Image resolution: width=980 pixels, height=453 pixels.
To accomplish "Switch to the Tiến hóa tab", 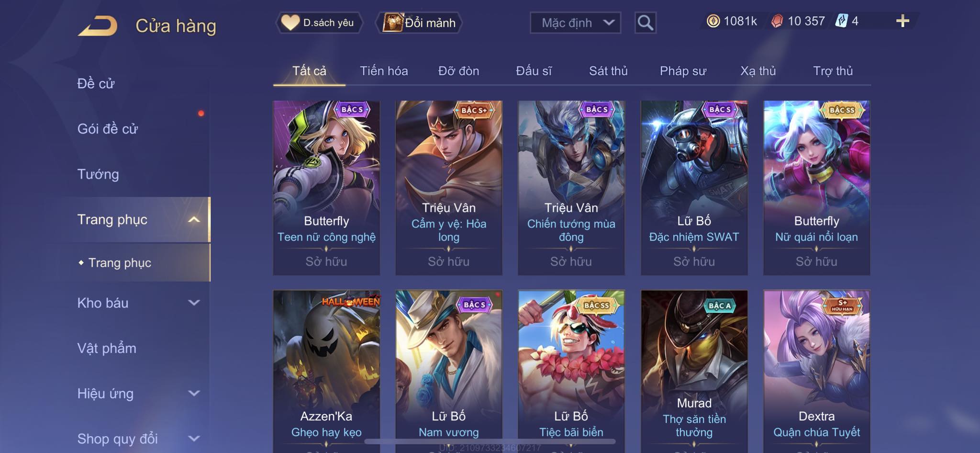I will (384, 71).
